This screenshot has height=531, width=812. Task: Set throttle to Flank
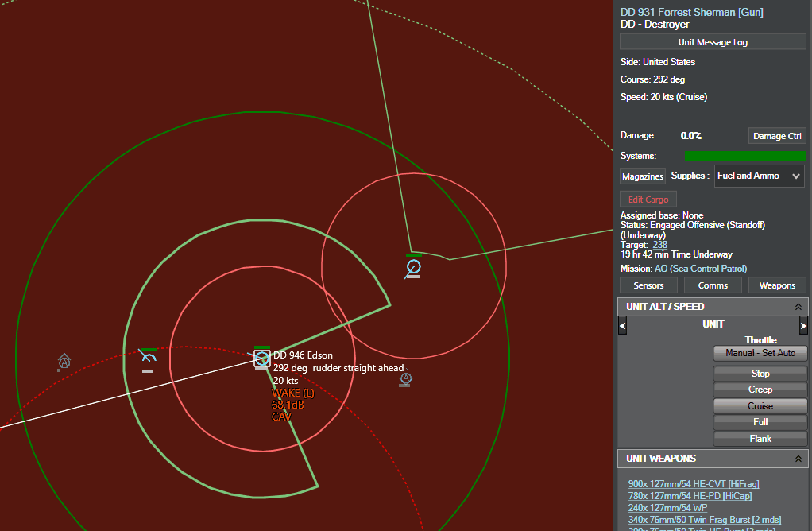click(x=760, y=439)
